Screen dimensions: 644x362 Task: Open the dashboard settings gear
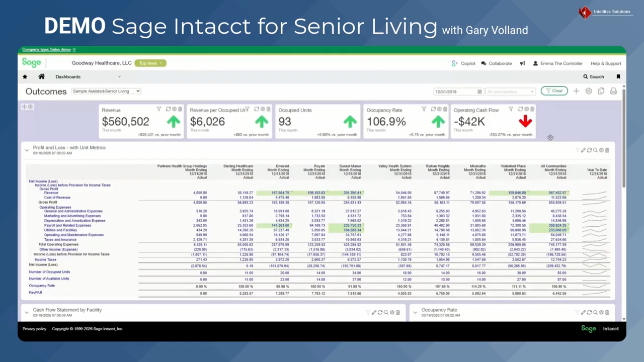pyautogui.click(x=589, y=91)
